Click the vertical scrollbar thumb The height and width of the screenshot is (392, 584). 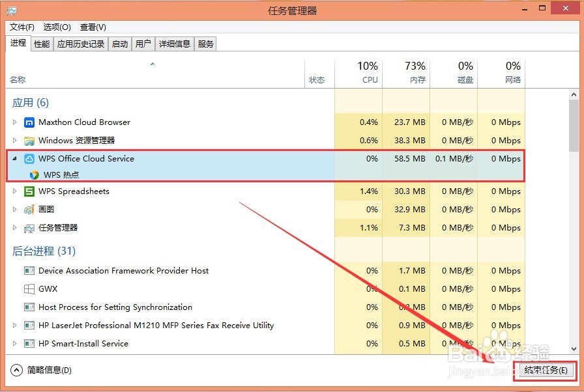click(574, 126)
